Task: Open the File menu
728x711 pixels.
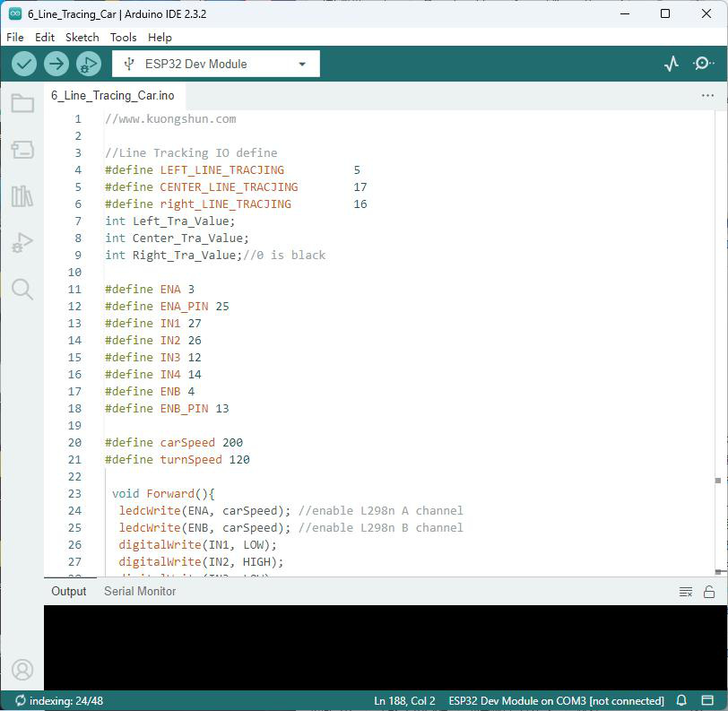Action: pyautogui.click(x=15, y=37)
